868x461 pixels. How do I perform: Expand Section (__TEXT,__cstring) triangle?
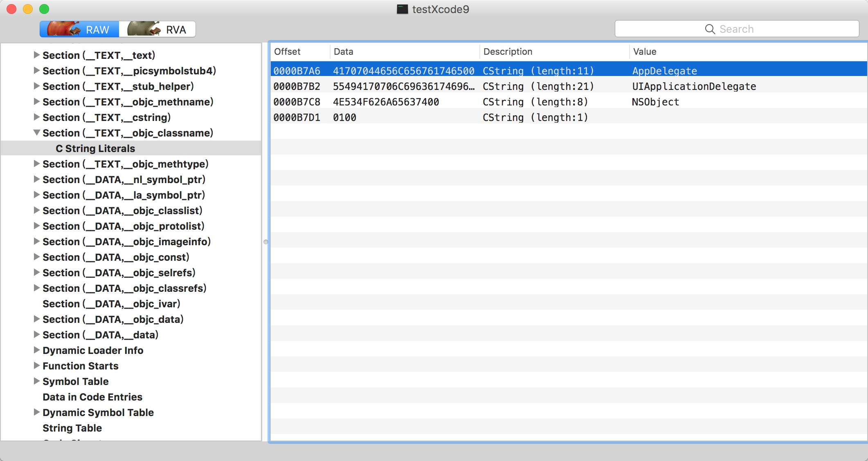pyautogui.click(x=36, y=117)
